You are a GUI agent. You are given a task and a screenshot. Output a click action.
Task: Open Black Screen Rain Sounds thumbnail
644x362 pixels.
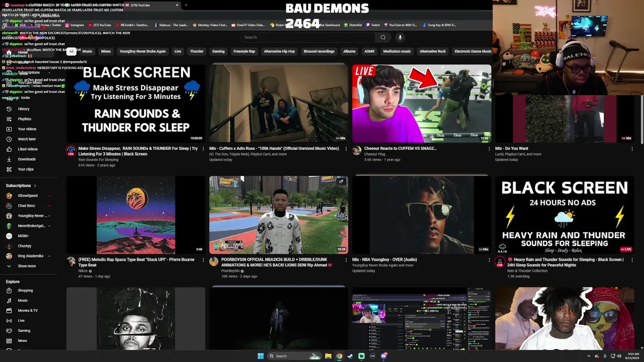136,103
